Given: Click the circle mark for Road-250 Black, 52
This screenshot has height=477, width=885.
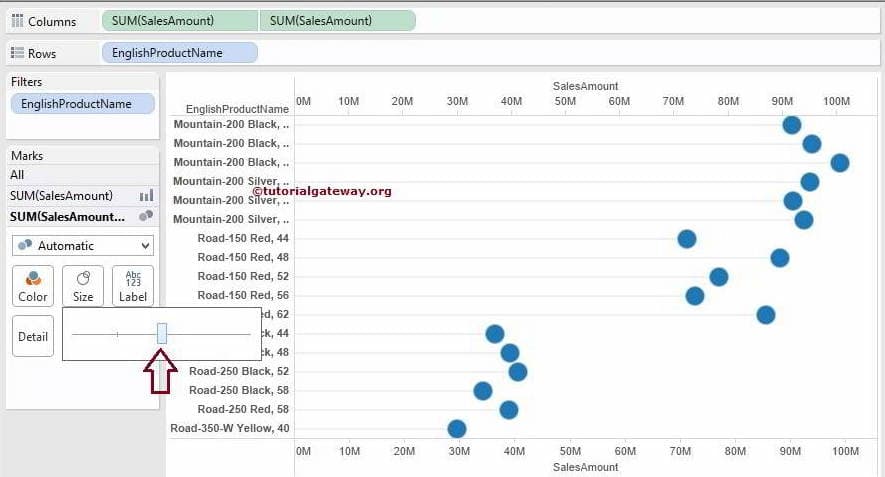Looking at the screenshot, I should point(518,372).
